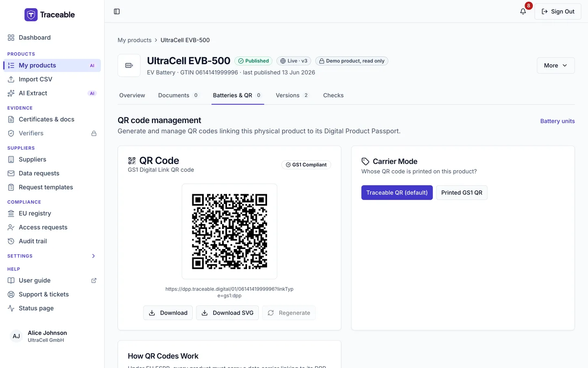588x368 pixels.
Task: Open the locked Verifiers item
Action: pos(52,133)
